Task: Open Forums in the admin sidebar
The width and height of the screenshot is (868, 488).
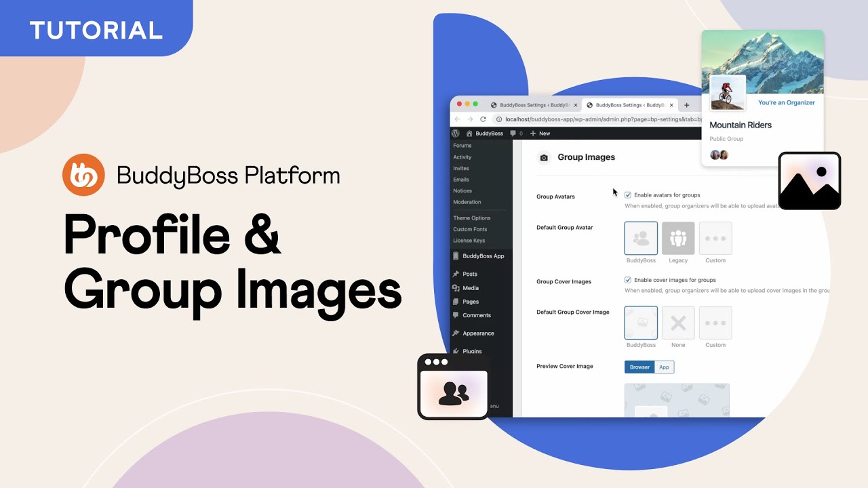Action: click(x=462, y=146)
